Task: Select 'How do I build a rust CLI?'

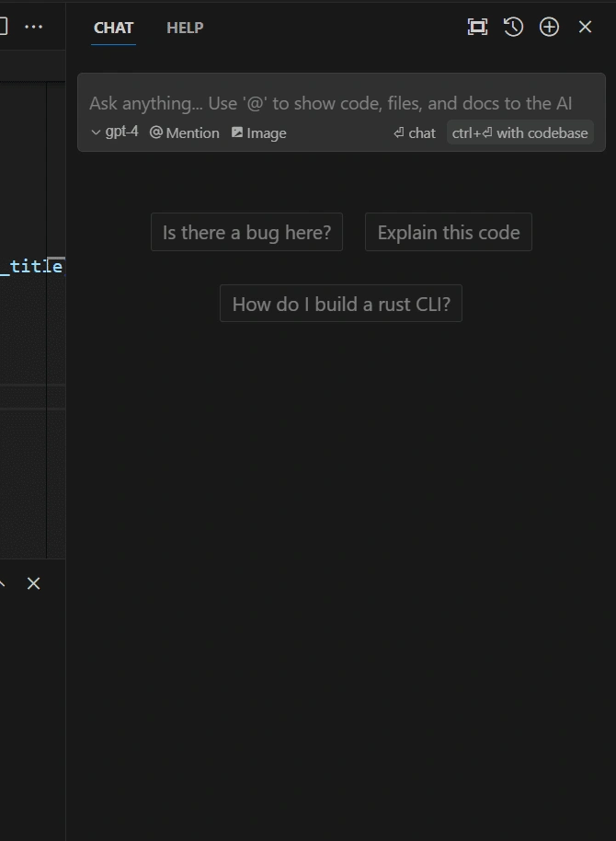Action: 341,304
